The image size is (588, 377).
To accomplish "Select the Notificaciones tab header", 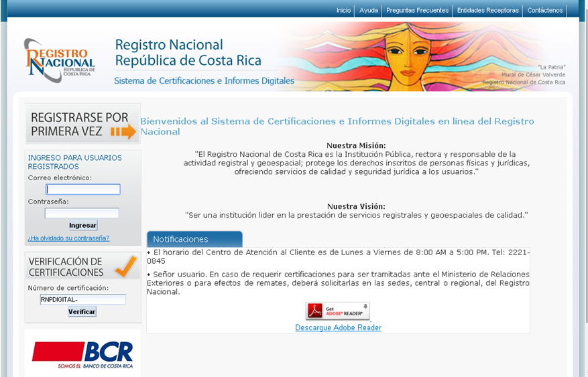I will [x=194, y=239].
